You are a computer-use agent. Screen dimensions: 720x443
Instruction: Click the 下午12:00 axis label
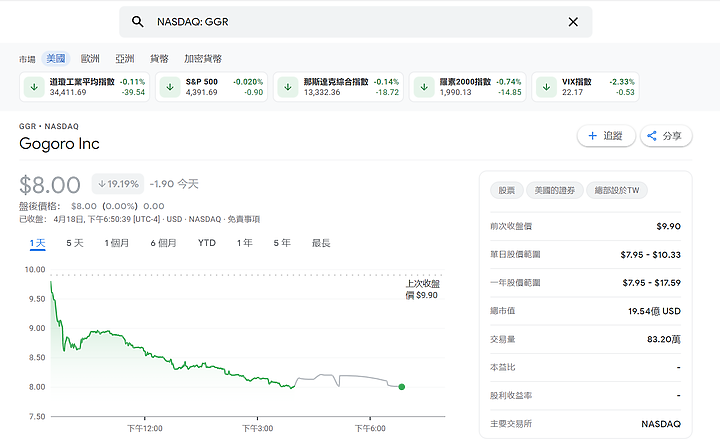(145, 428)
